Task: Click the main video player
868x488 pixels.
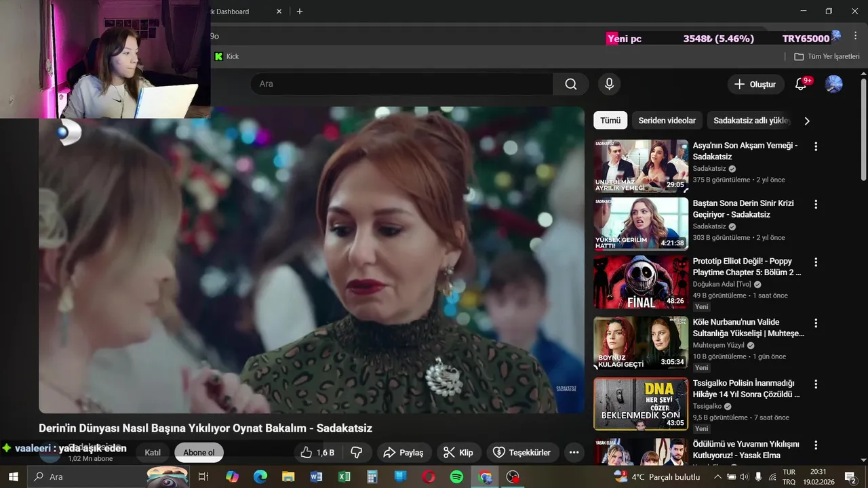Action: pyautogui.click(x=311, y=260)
